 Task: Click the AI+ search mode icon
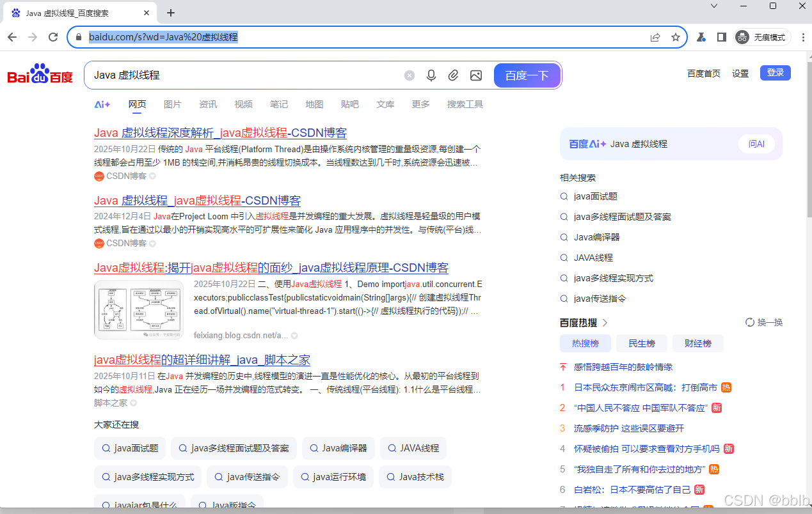(102, 104)
